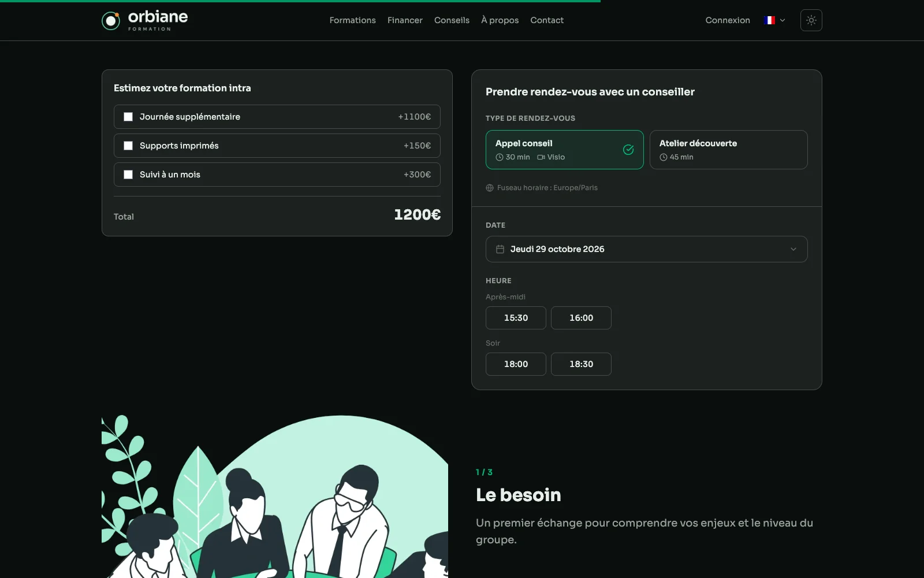This screenshot has width=924, height=578.
Task: Click the Orbiane Formation logo
Action: (x=145, y=20)
